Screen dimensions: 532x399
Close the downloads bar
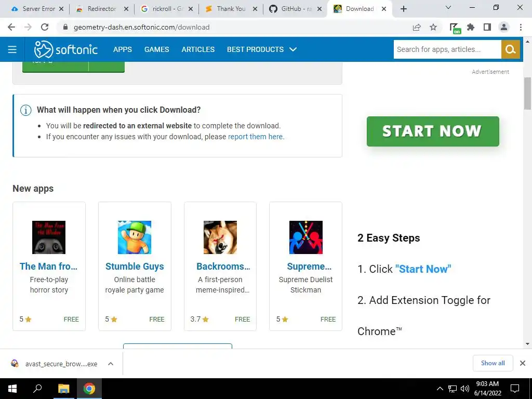click(523, 363)
